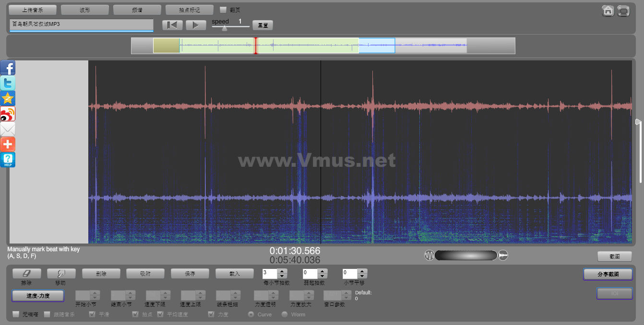Tick the 无嘀嗒 checkbox
This screenshot has height=325, width=644.
point(16,314)
